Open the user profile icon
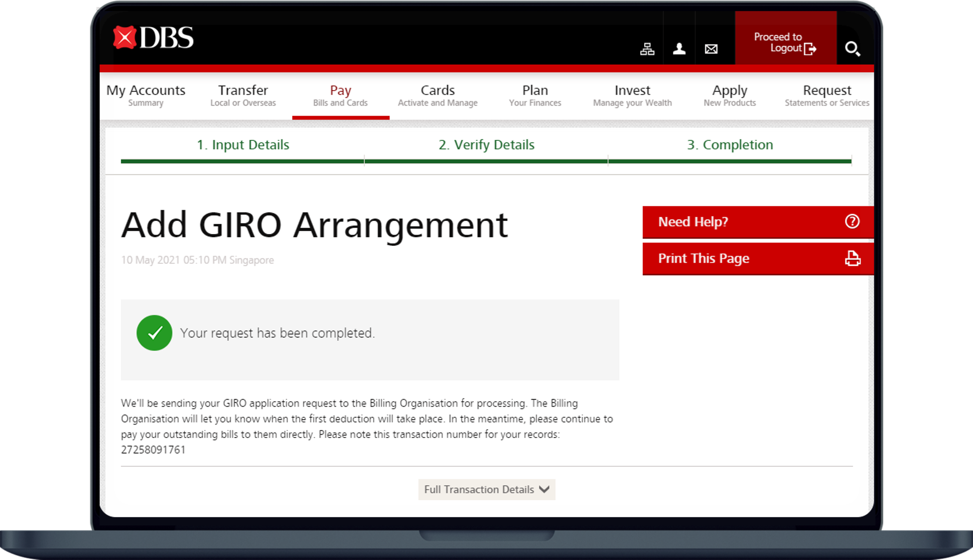Viewport: 973px width, 560px height. (679, 49)
